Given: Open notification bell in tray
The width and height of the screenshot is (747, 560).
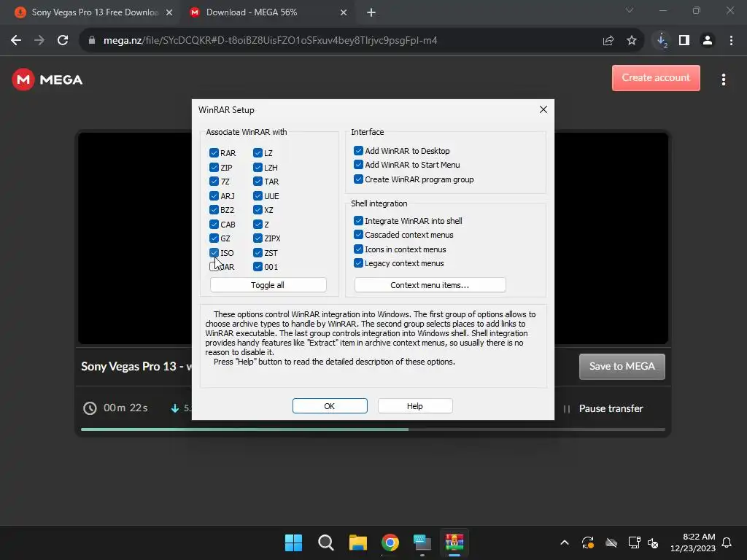Looking at the screenshot, I should pyautogui.click(x=727, y=542).
